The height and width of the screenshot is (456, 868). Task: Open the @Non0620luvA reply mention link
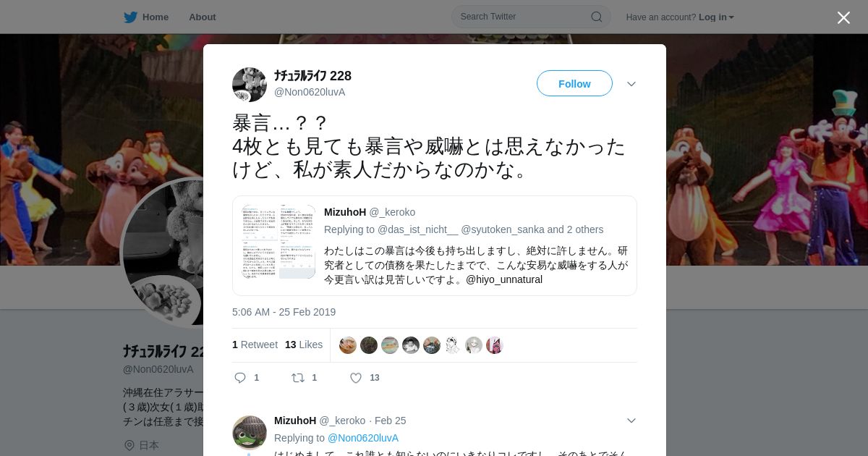click(363, 438)
